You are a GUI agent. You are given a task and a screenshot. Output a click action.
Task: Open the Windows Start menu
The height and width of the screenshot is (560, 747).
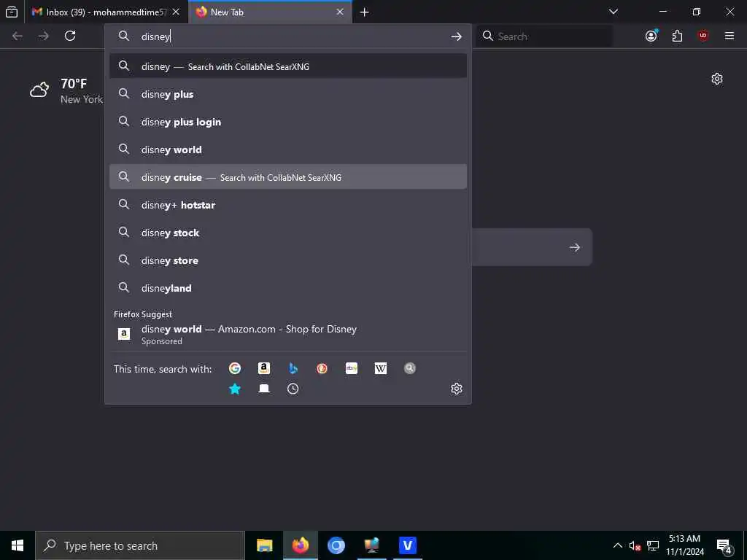pos(18,545)
